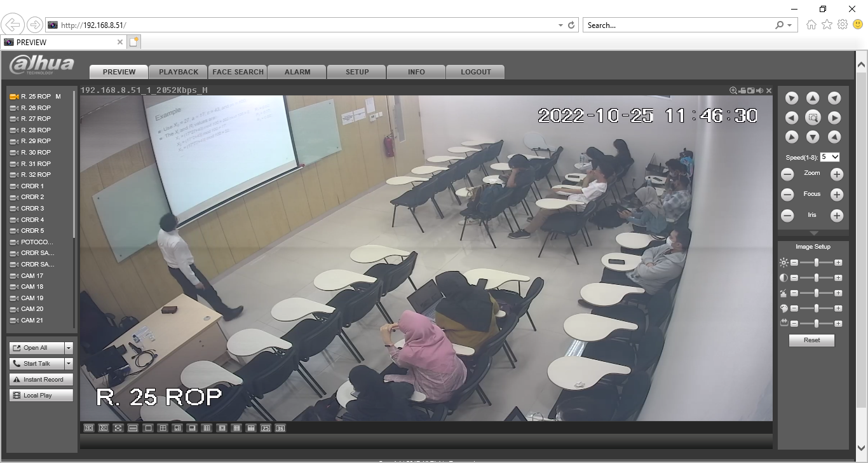The height and width of the screenshot is (463, 868).
Task: Click the browser Search input field
Action: pos(679,25)
